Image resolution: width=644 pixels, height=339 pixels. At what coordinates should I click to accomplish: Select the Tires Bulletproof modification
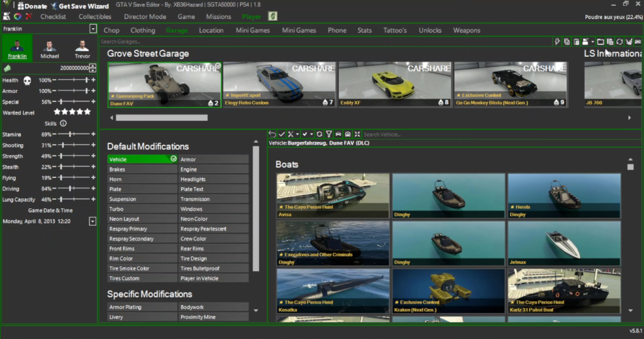(x=214, y=269)
